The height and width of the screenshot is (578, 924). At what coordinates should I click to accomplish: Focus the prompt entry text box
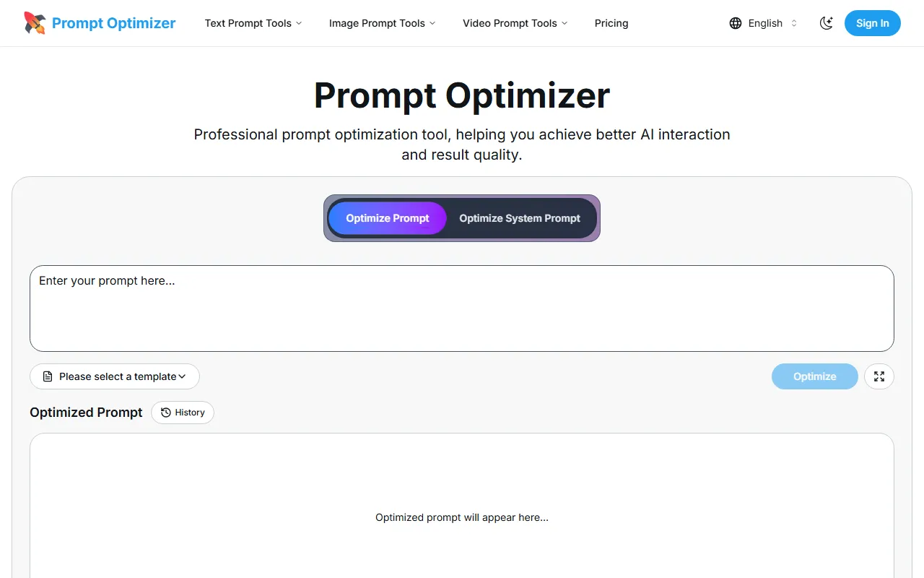point(462,309)
